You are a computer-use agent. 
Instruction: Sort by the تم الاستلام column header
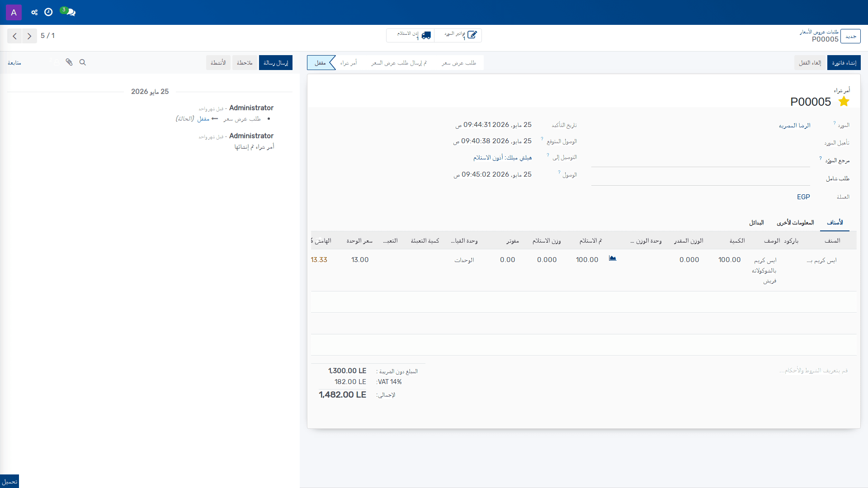click(x=590, y=241)
